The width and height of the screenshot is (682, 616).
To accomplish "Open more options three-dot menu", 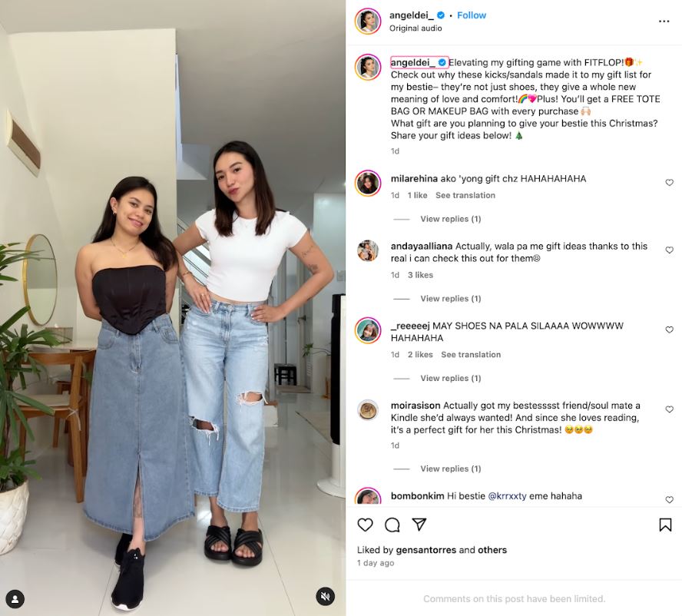I will point(664,22).
